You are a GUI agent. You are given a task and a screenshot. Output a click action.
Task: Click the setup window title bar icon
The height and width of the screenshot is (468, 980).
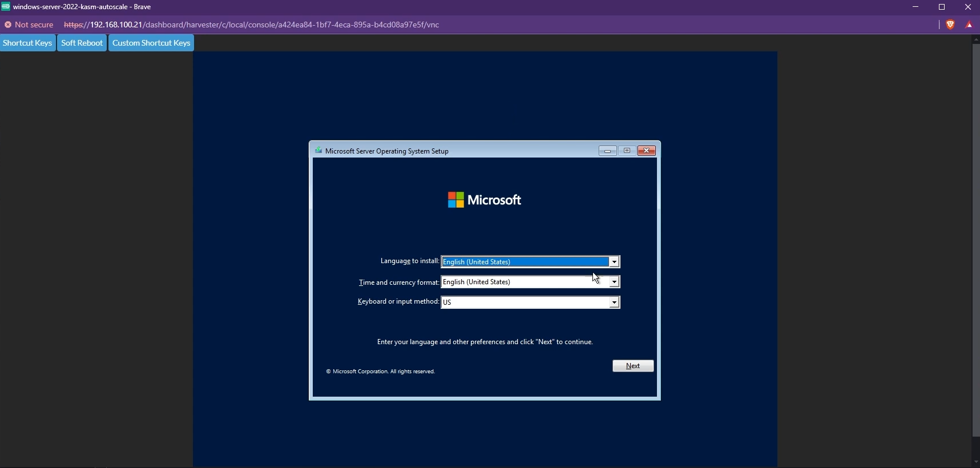tap(318, 151)
